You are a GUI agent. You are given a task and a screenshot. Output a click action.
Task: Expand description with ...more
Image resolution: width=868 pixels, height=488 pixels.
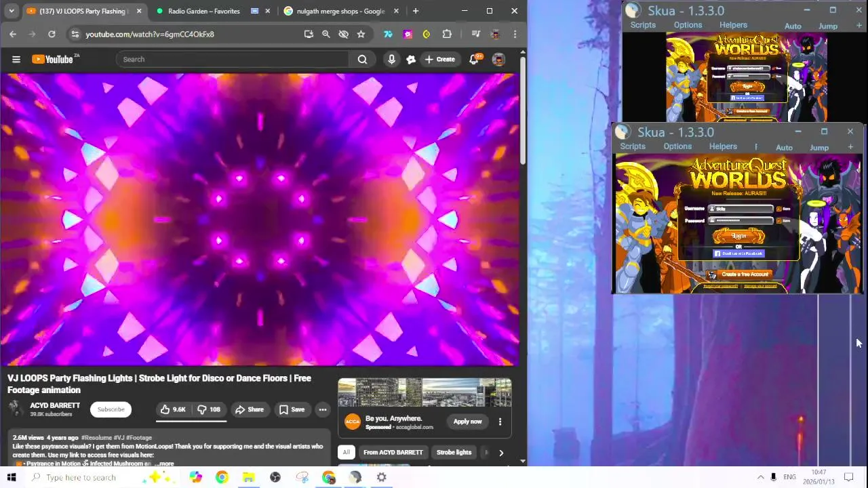coord(164,464)
